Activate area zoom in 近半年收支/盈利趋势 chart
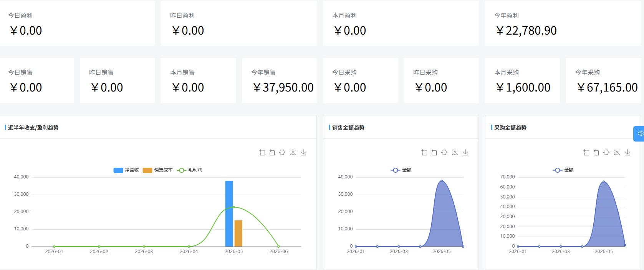 pos(262,153)
